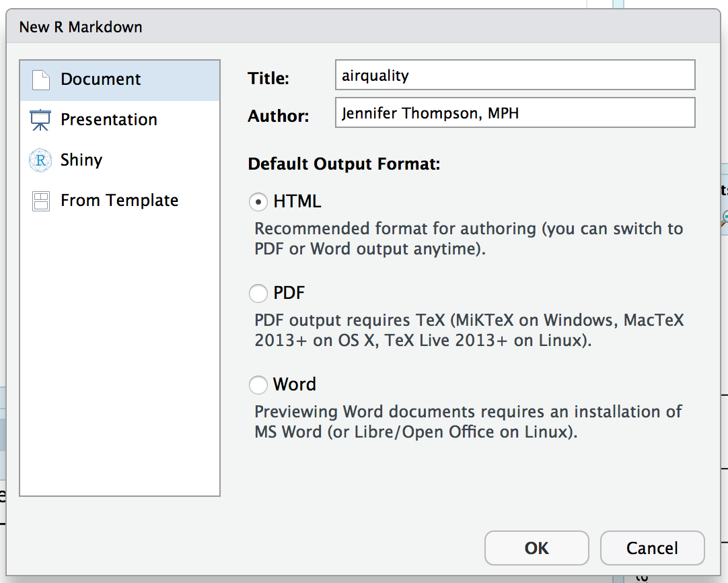Click the 'PDF output requires TeX' description

click(x=470, y=331)
